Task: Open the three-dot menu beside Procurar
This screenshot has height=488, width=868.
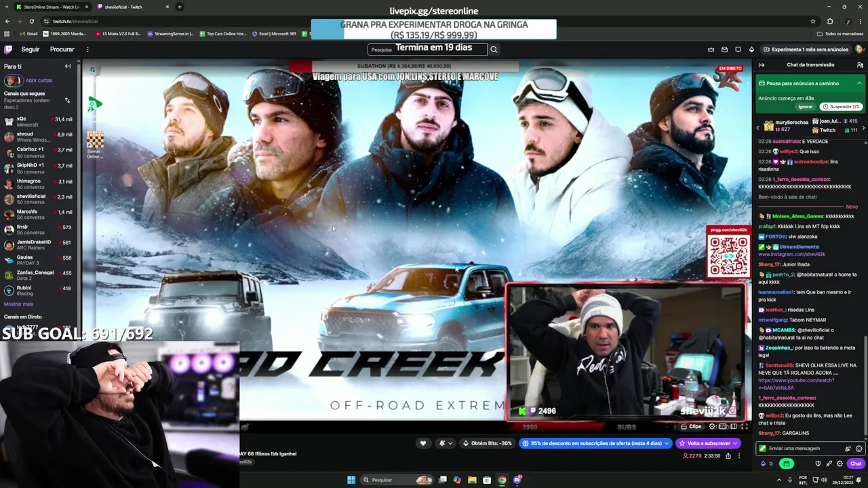Action: point(87,49)
